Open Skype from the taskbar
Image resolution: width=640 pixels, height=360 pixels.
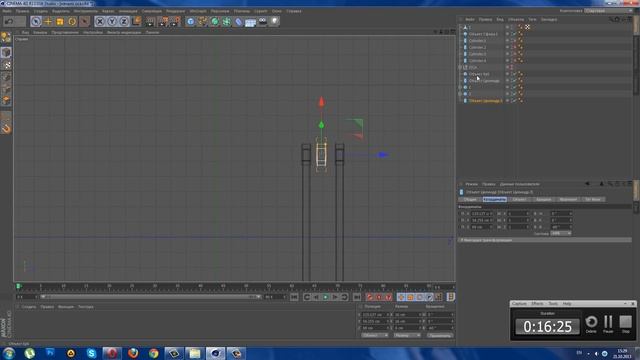pos(91,353)
